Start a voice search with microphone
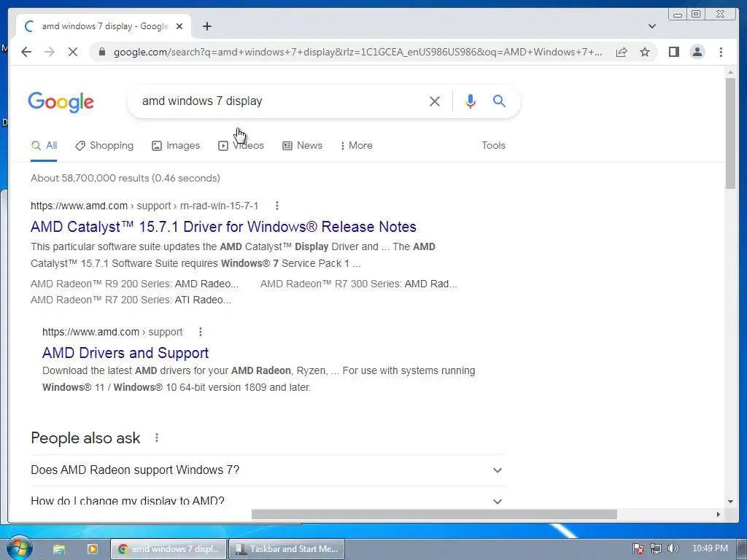The width and height of the screenshot is (747, 560). tap(471, 101)
